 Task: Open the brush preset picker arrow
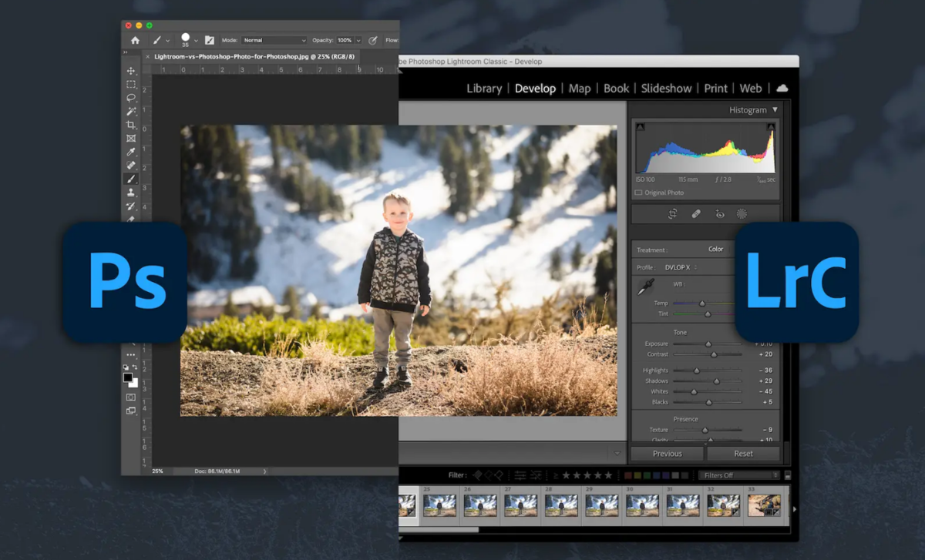196,40
